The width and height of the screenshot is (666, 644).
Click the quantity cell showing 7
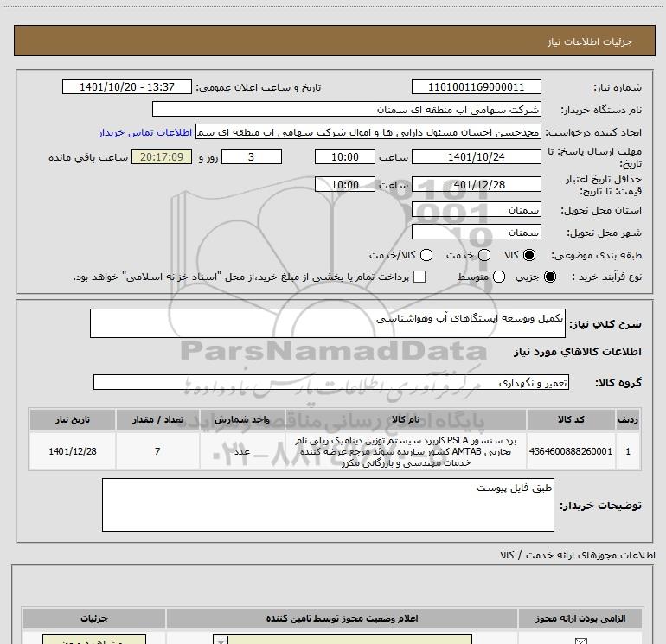tap(157, 451)
